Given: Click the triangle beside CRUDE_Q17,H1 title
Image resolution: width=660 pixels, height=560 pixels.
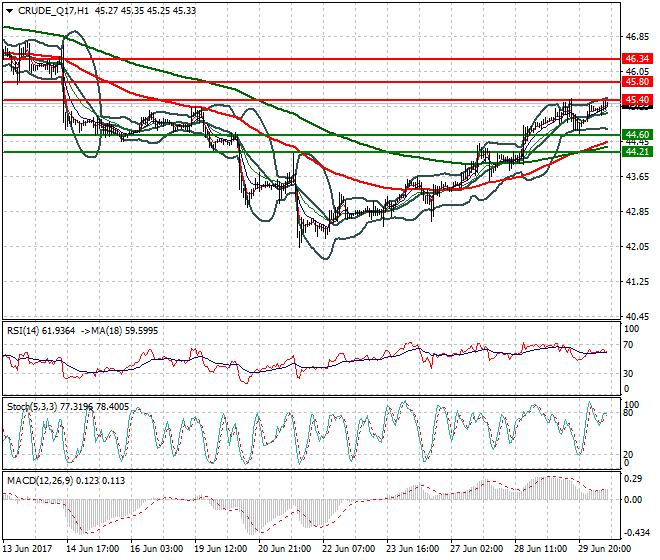Looking at the screenshot, I should point(9,11).
